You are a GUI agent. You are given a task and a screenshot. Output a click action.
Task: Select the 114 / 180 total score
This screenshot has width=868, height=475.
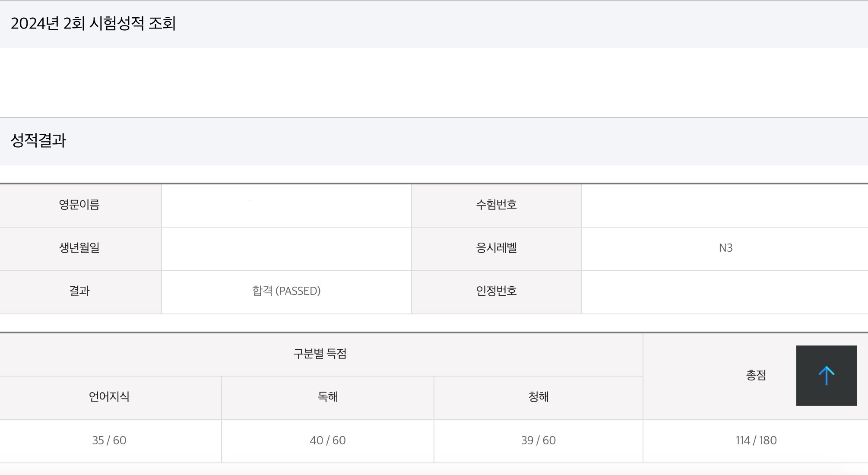[x=756, y=440]
